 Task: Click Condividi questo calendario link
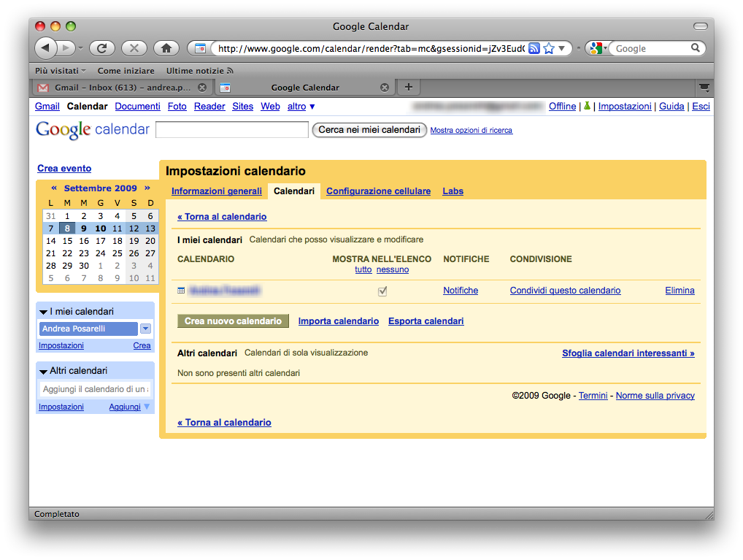point(566,291)
